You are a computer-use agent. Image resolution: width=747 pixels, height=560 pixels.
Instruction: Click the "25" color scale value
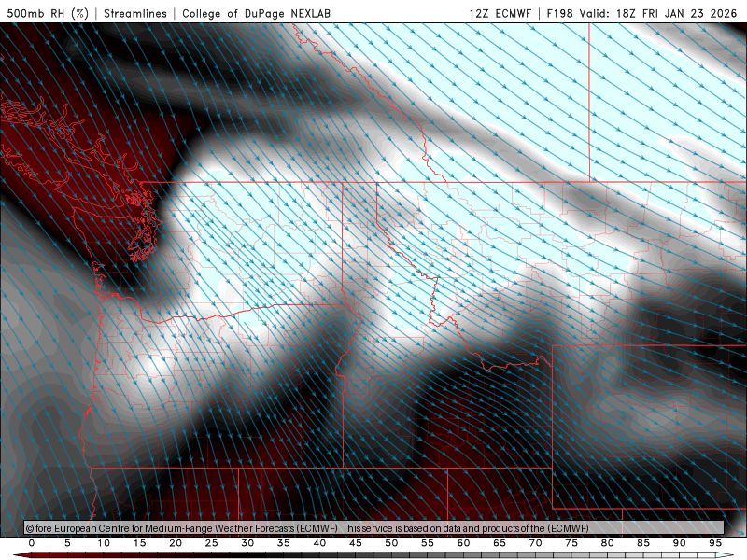tap(212, 543)
